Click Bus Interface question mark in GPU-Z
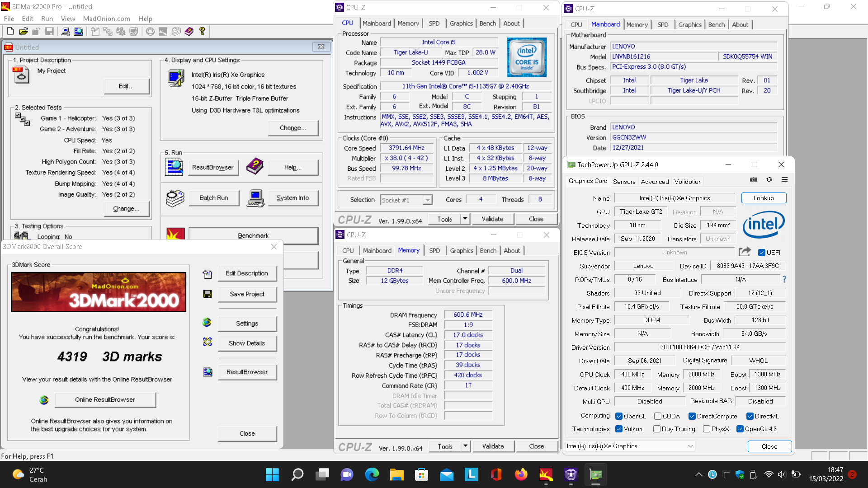This screenshot has width=868, height=488. (x=784, y=279)
